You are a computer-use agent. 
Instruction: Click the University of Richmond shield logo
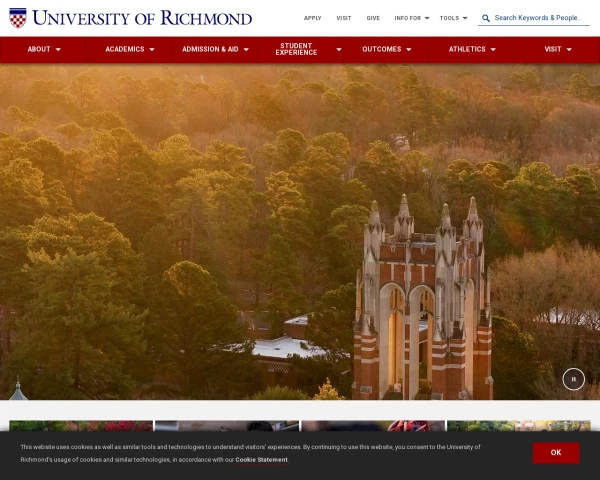(18, 18)
